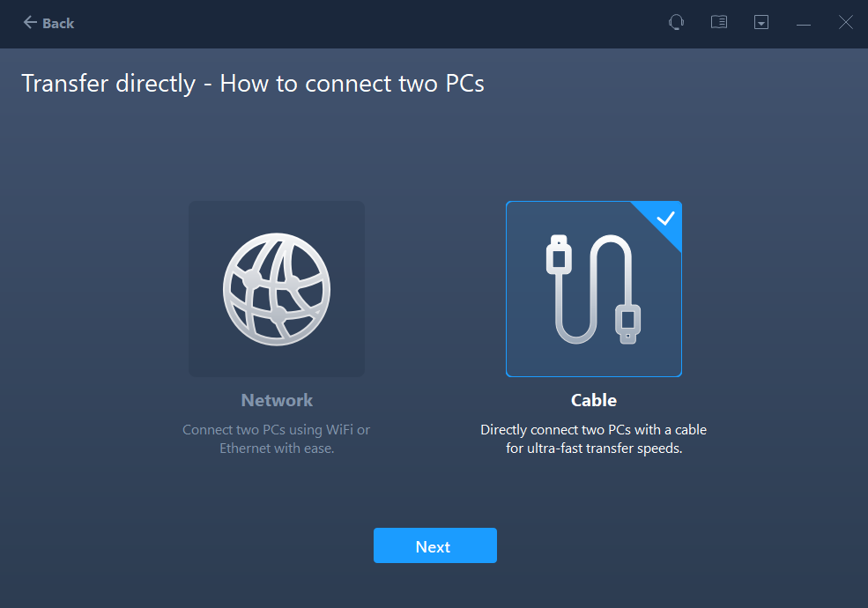Click the Cable card's bottom-left corner
The height and width of the screenshot is (608, 868).
(x=513, y=370)
